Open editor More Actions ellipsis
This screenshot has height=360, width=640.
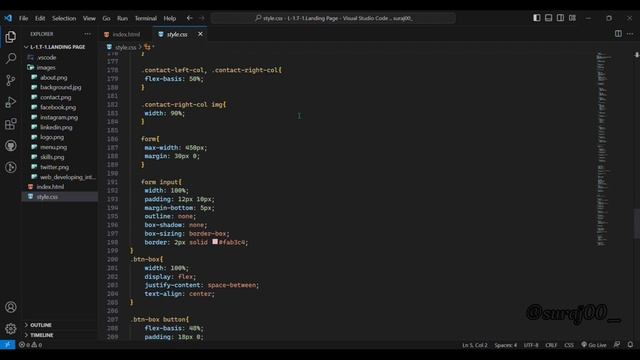[630, 34]
